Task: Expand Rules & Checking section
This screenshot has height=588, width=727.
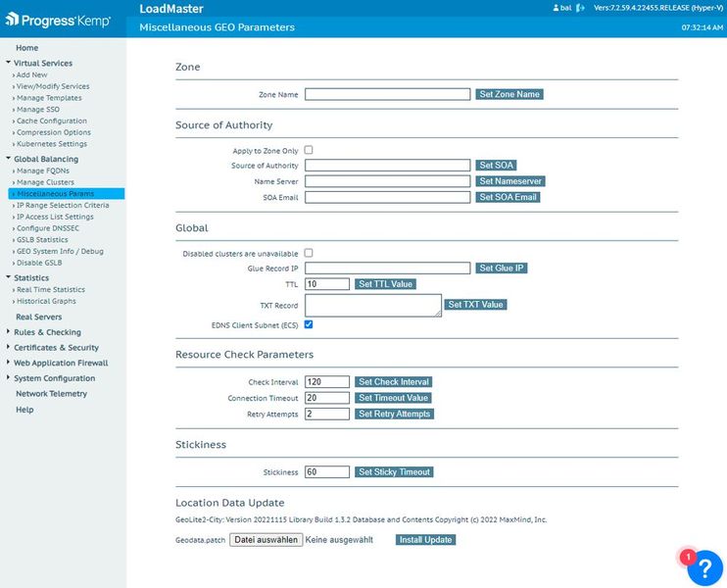Action: 47,332
